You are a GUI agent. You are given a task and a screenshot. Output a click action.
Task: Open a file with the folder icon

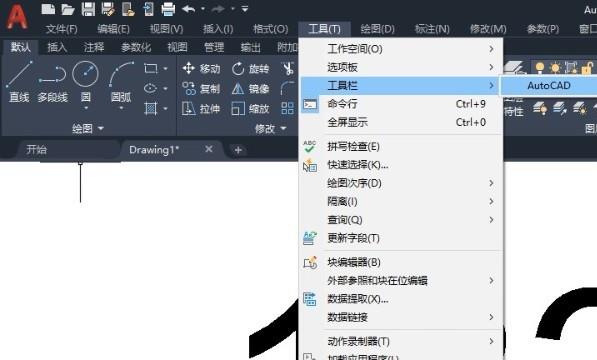coord(68,9)
